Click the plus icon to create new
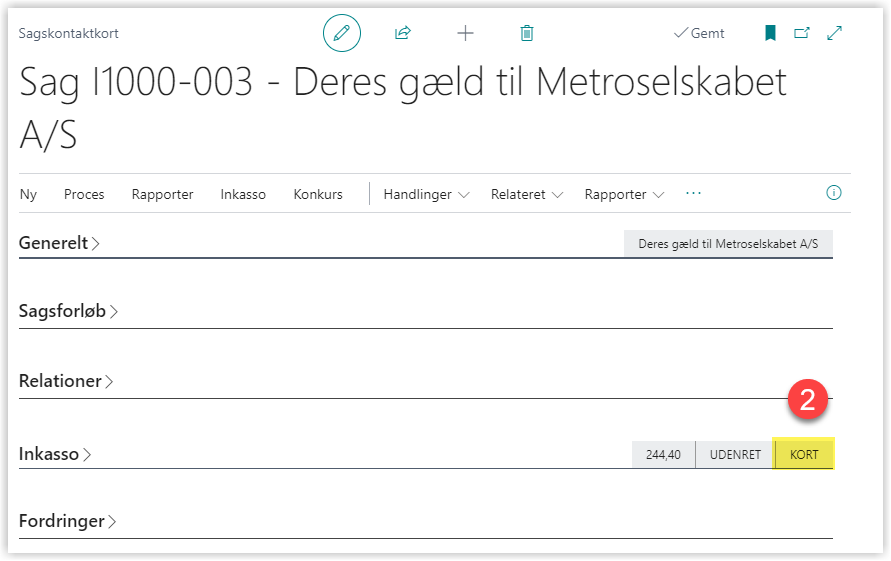 click(465, 33)
